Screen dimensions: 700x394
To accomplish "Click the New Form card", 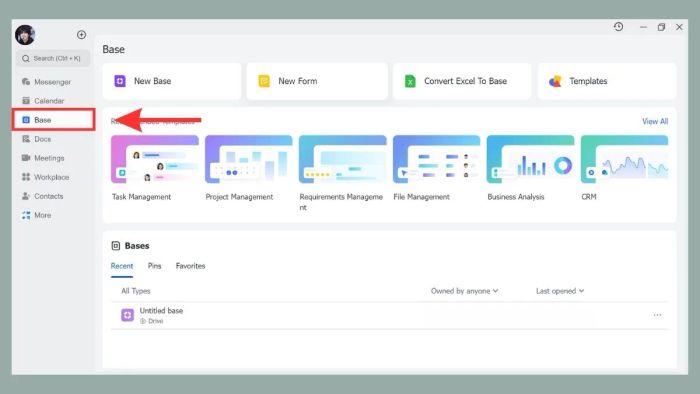I will [x=317, y=81].
